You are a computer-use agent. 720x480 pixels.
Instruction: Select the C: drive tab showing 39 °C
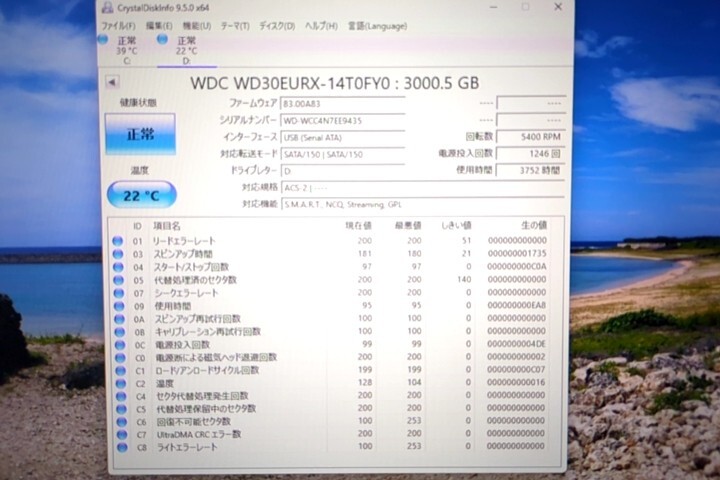click(x=119, y=50)
